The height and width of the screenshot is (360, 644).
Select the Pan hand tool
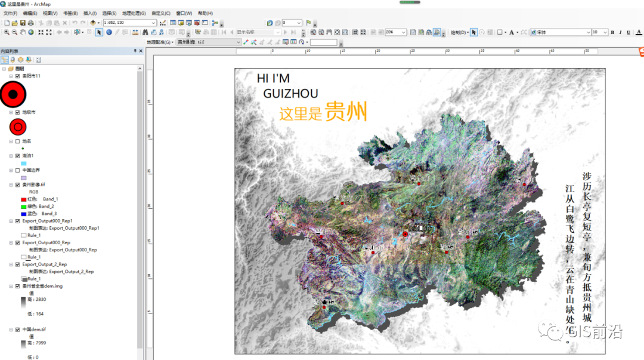pyautogui.click(x=23, y=32)
